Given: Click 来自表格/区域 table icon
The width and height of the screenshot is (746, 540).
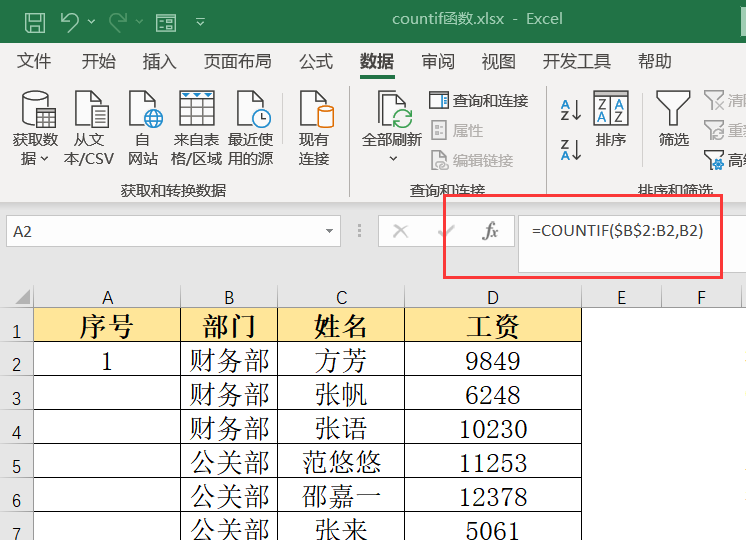Looking at the screenshot, I should pos(196,108).
